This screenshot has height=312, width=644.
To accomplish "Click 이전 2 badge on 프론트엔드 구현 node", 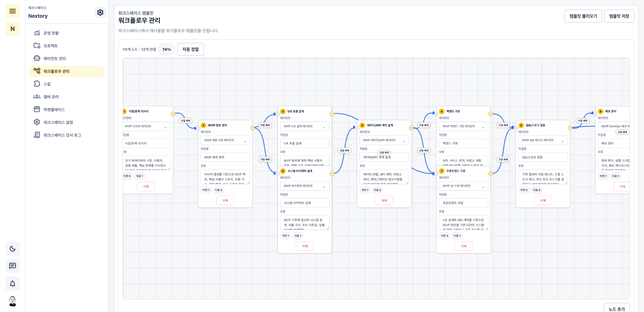I will [445, 236].
